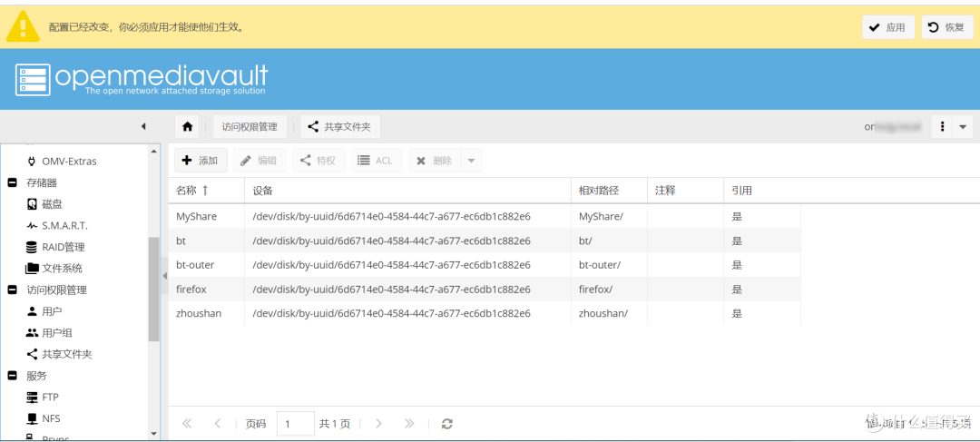The image size is (980, 442).
Task: Click the sidebar scroll down arrow
Action: pyautogui.click(x=153, y=433)
